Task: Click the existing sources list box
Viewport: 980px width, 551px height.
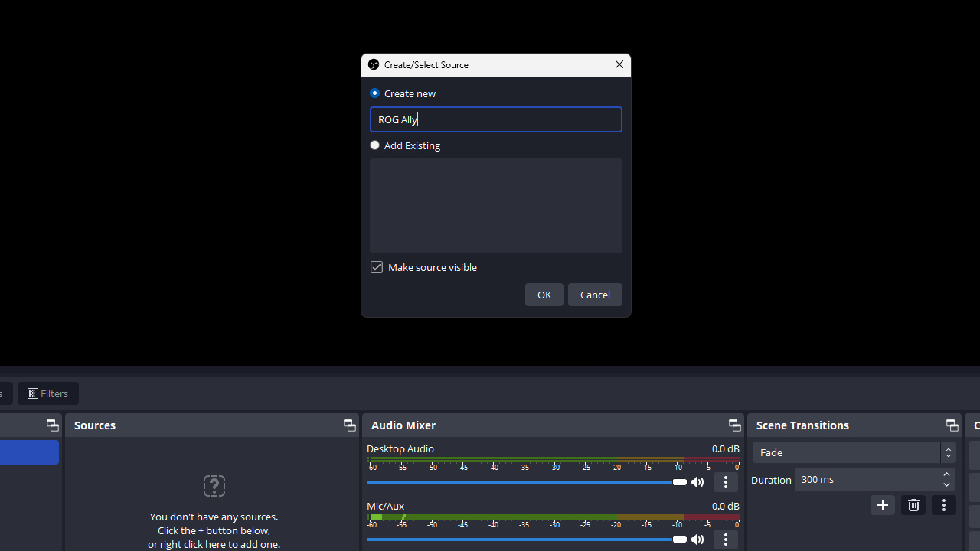Action: [496, 206]
